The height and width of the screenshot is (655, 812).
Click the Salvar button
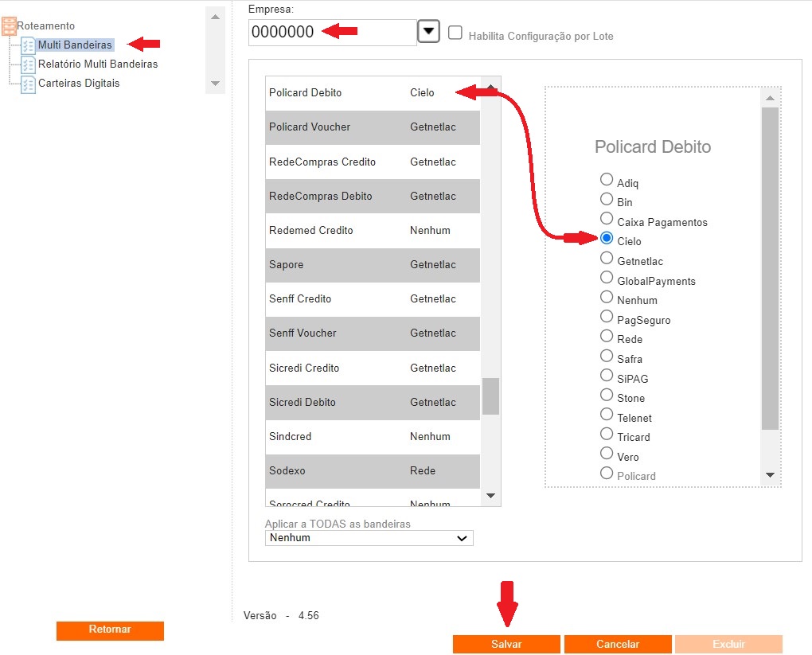(506, 644)
